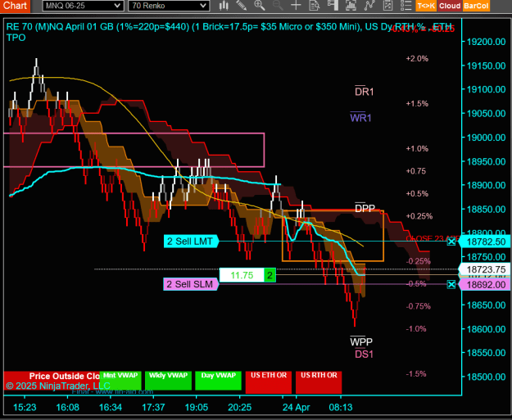
Task: Click the Wkly VWAP status box
Action: [168, 380]
